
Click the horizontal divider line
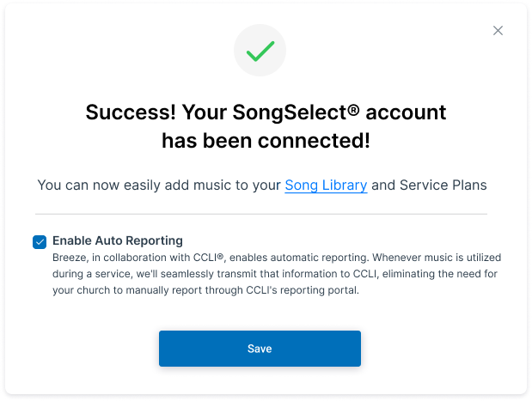click(261, 214)
